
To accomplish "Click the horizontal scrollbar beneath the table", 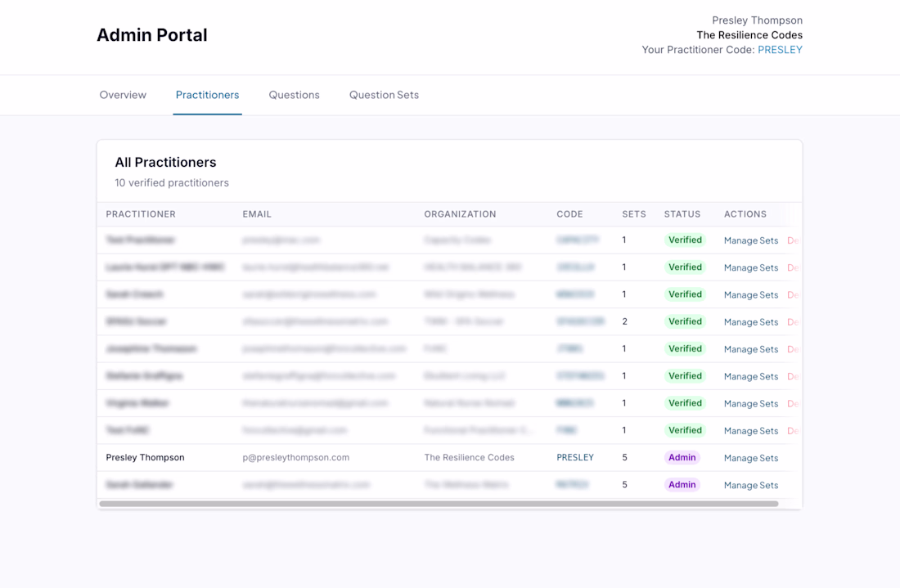I will [439, 504].
